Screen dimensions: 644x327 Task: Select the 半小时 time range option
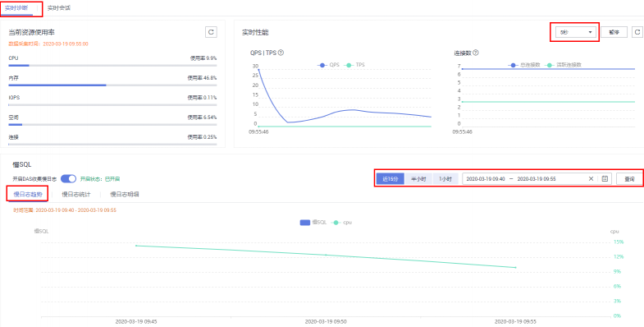pyautogui.click(x=418, y=179)
